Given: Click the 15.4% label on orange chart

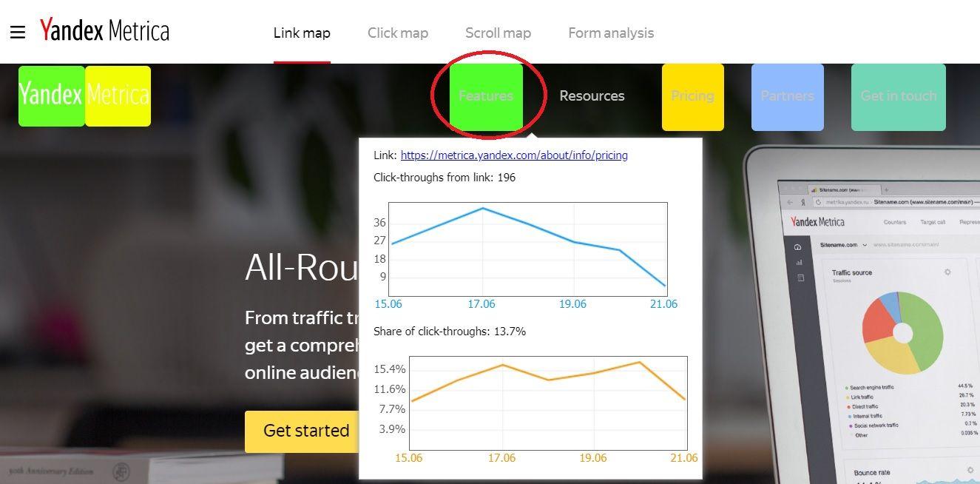Looking at the screenshot, I should point(390,369).
